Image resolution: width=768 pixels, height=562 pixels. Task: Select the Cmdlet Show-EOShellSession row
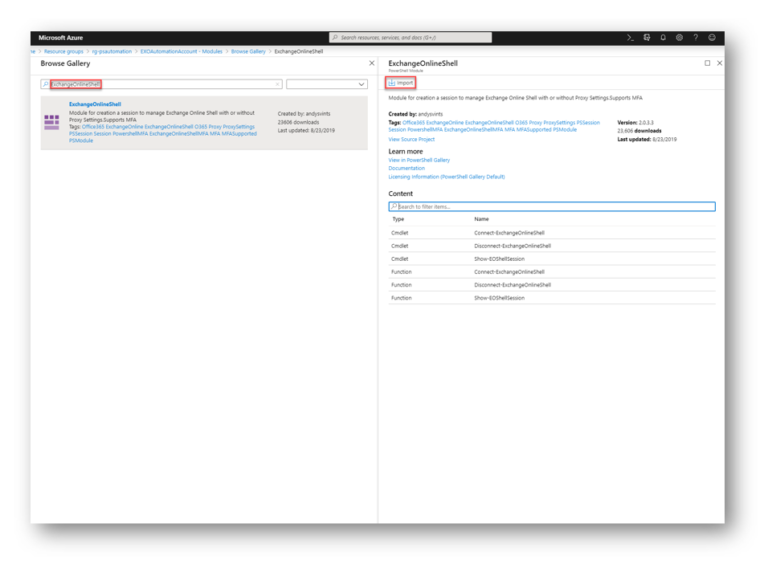coord(552,259)
